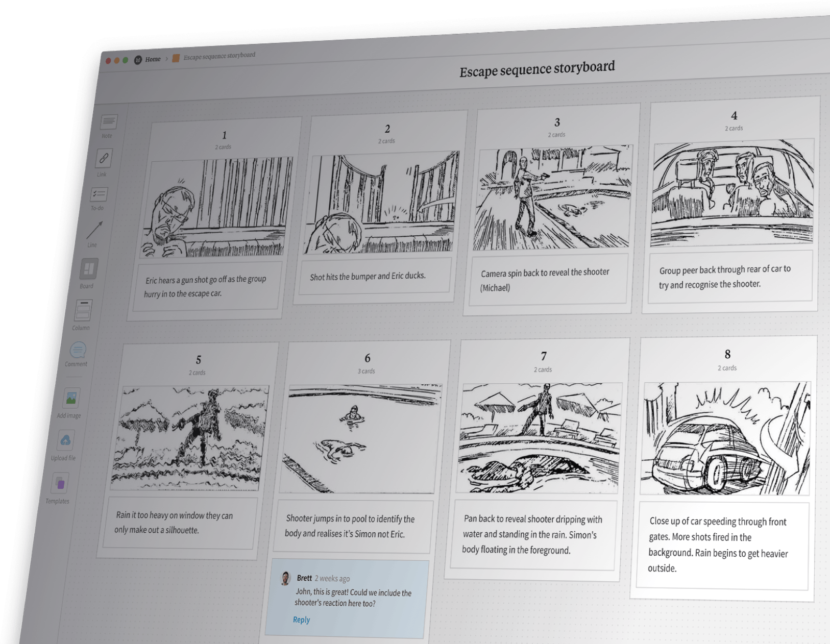This screenshot has width=830, height=644.
Task: Select the Board tool
Action: (88, 266)
